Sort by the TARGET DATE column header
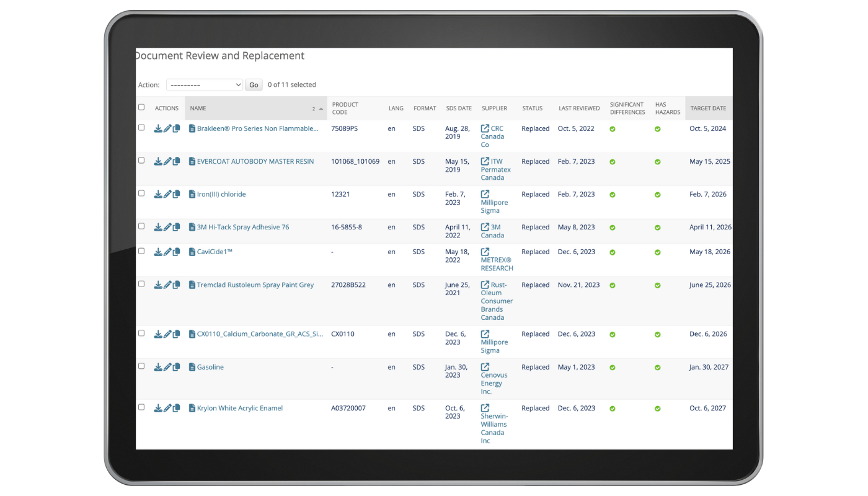Viewport: 868px width, 496px height. click(x=708, y=108)
